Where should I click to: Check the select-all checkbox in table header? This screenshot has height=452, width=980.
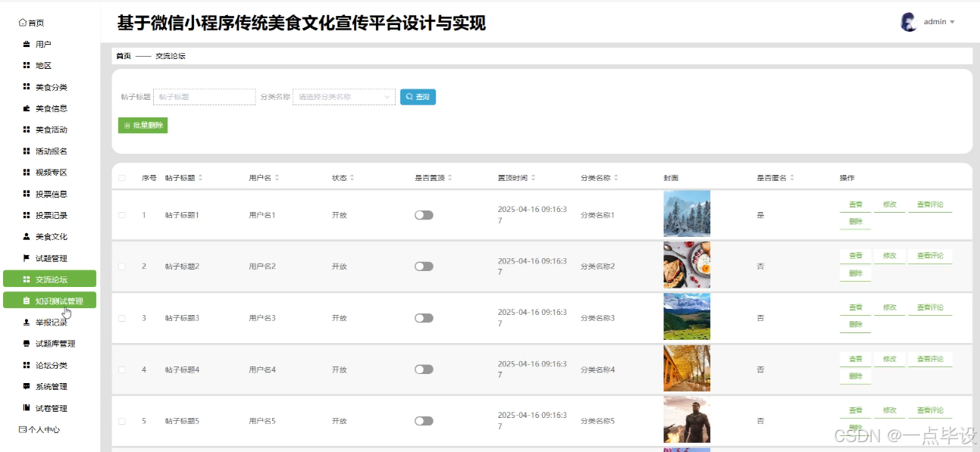[x=121, y=176]
